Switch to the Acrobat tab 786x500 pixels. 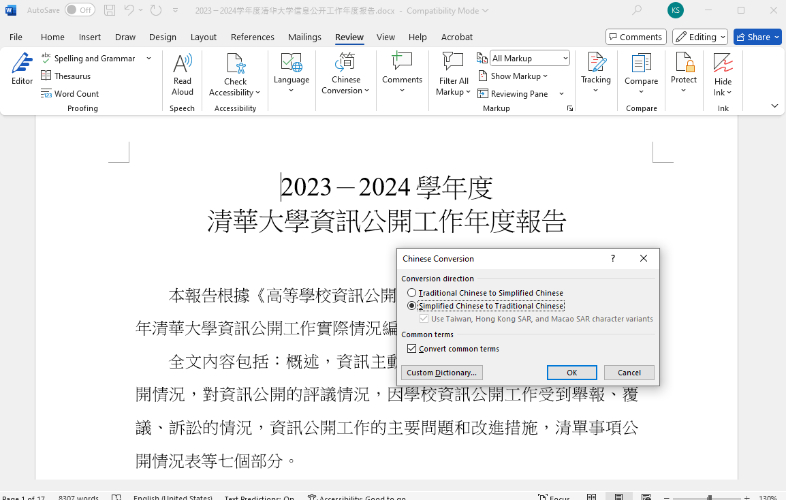[x=457, y=37]
